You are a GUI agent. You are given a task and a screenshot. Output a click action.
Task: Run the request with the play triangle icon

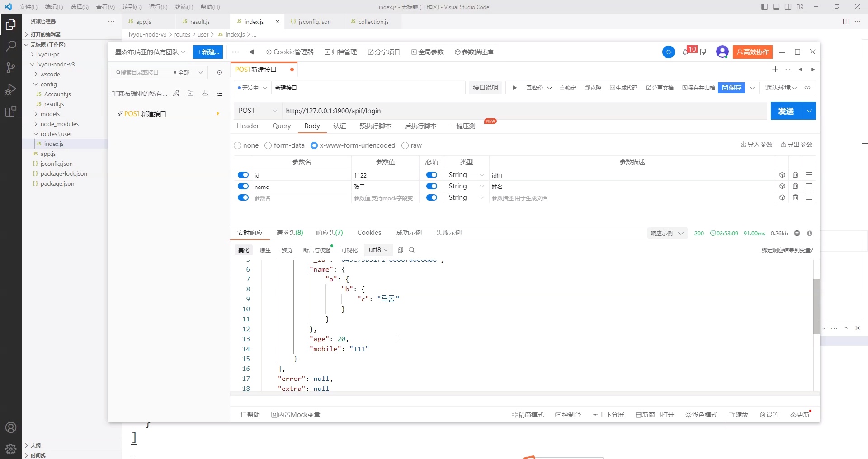click(514, 88)
